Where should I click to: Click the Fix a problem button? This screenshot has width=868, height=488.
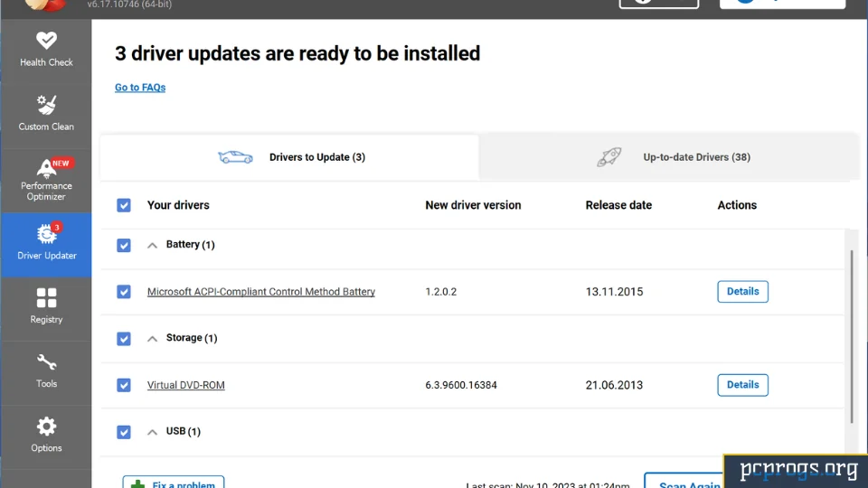click(174, 482)
